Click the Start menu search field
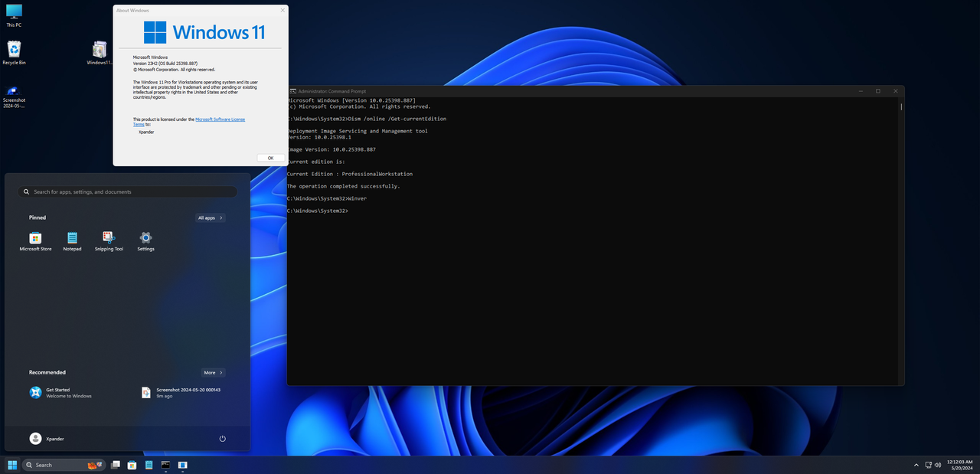Image resolution: width=980 pixels, height=474 pixels. pos(127,192)
